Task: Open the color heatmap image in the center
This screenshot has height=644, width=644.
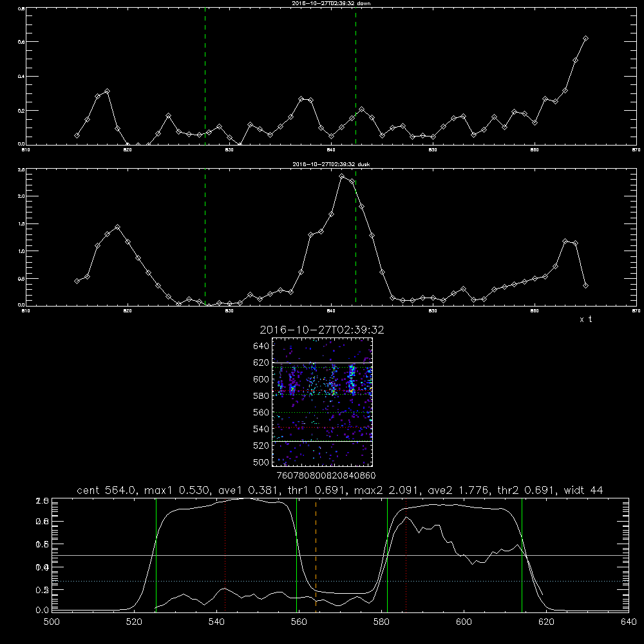Action: coord(322,402)
